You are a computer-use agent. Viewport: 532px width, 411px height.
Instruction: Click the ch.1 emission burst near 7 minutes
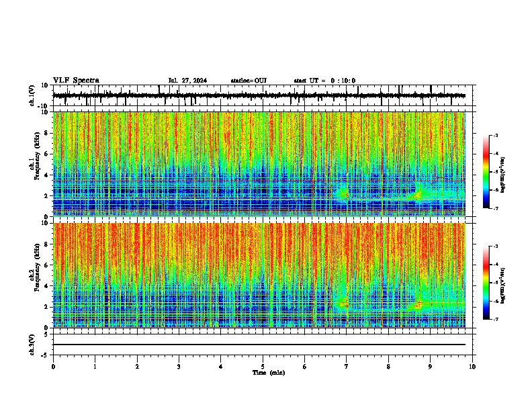(x=343, y=194)
